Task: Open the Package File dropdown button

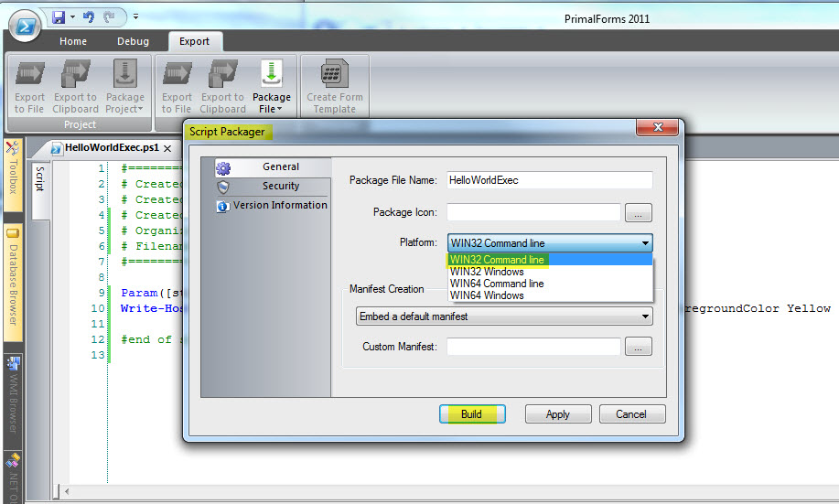Action: (272, 87)
